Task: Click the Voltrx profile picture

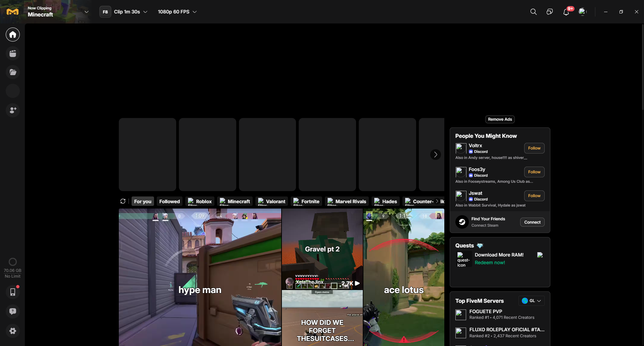Action: pyautogui.click(x=461, y=149)
